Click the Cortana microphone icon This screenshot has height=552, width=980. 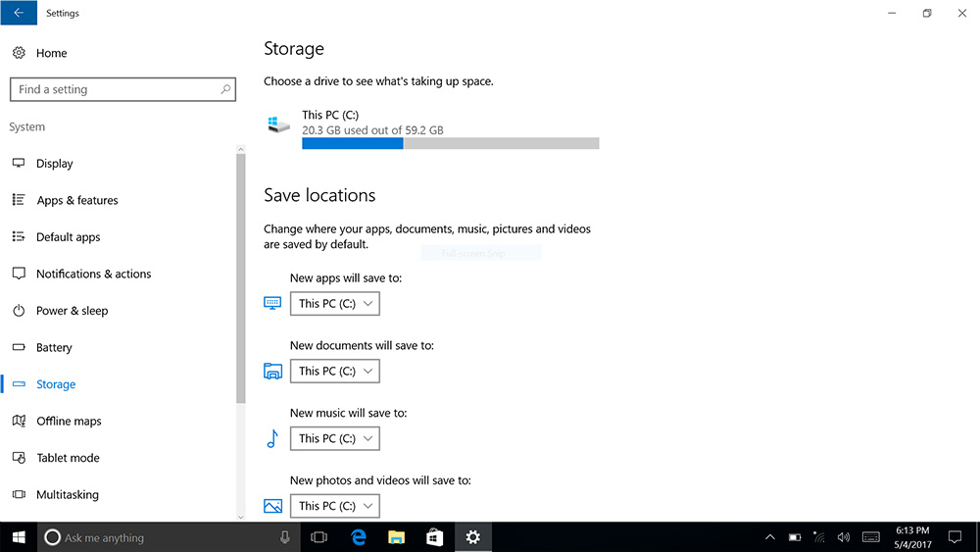[x=285, y=537]
